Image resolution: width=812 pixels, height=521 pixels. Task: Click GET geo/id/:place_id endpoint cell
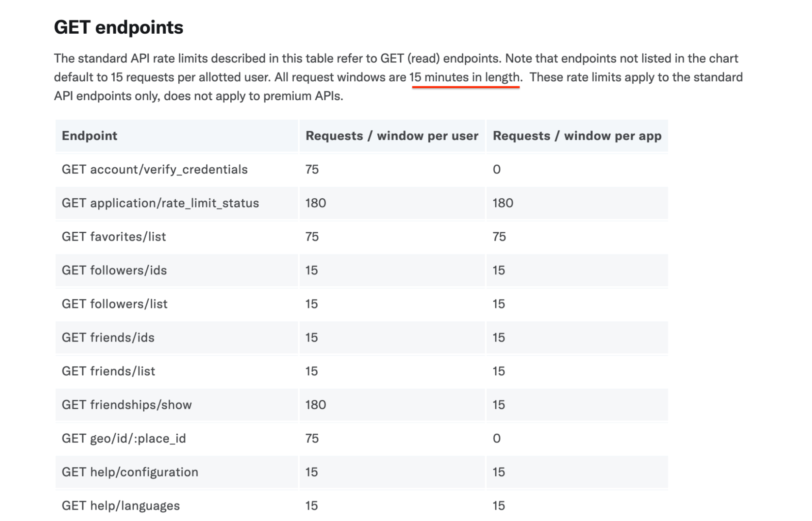[123, 439]
